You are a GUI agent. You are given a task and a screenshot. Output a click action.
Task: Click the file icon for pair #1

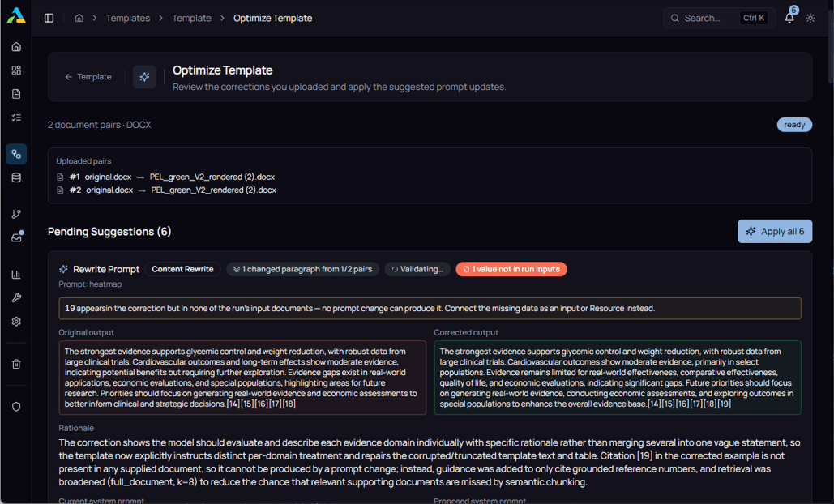60,177
